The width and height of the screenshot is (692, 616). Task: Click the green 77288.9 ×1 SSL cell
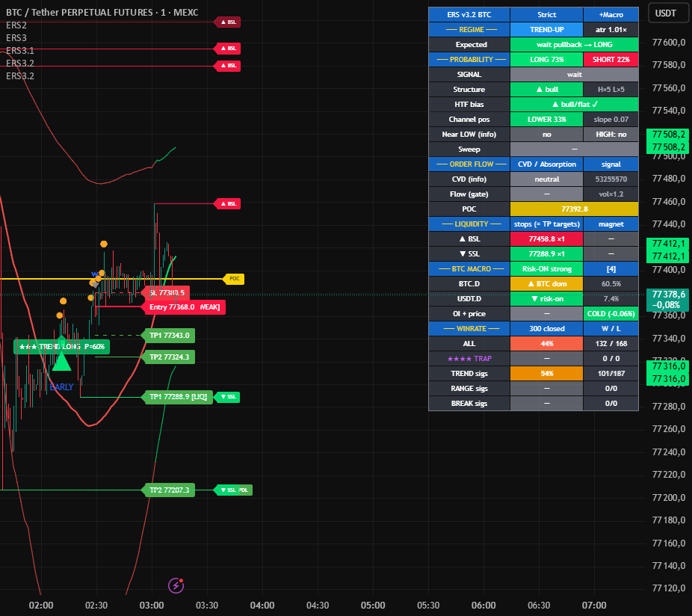pyautogui.click(x=547, y=254)
